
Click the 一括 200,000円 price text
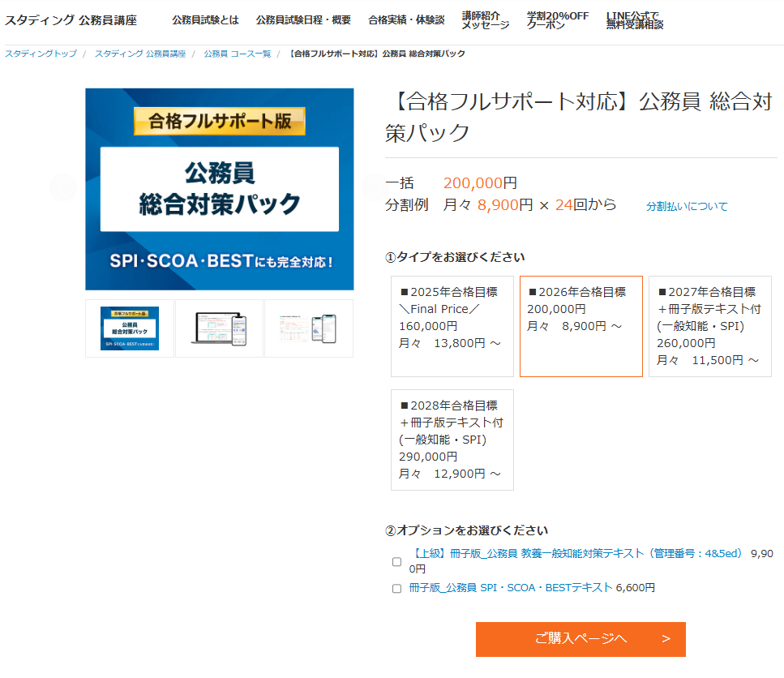click(x=451, y=183)
